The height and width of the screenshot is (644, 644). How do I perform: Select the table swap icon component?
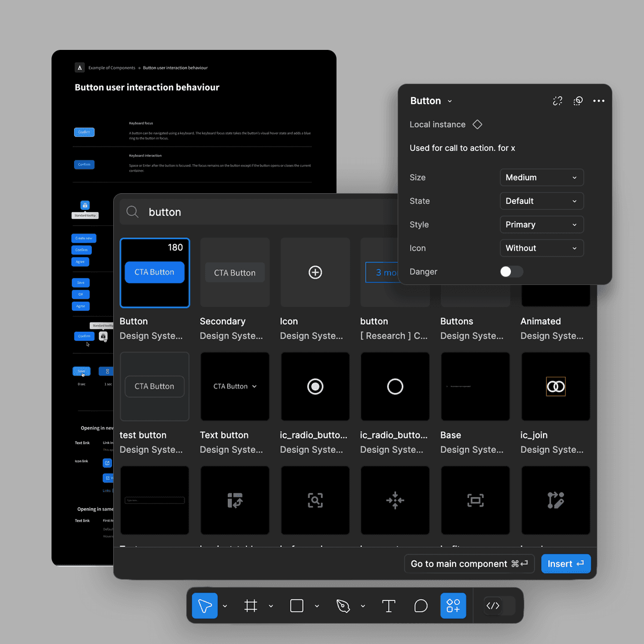[x=235, y=500]
